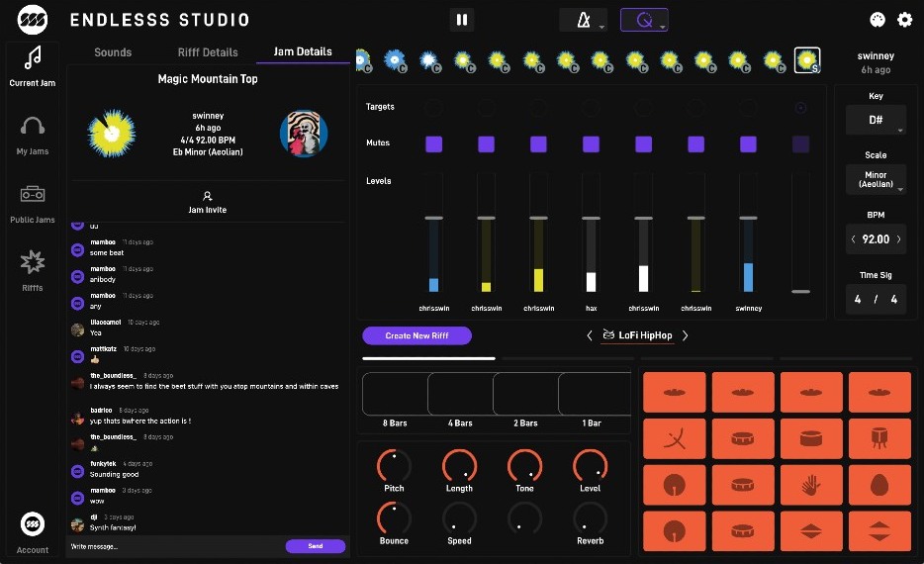This screenshot has height=564, width=924.
Task: Click the Bounce knob
Action: pos(394,518)
